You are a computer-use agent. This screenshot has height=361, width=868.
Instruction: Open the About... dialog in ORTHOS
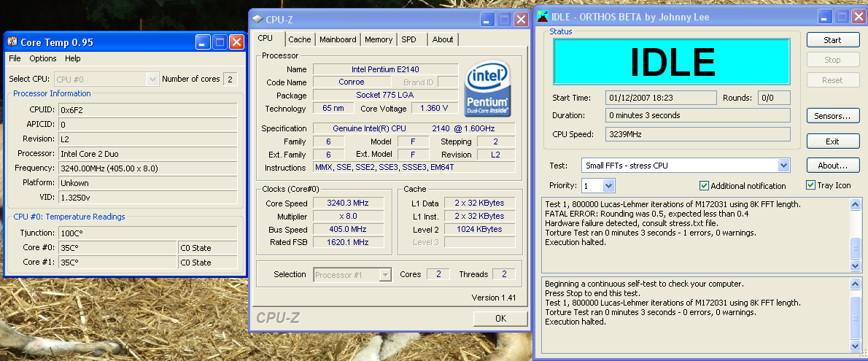pyautogui.click(x=832, y=165)
